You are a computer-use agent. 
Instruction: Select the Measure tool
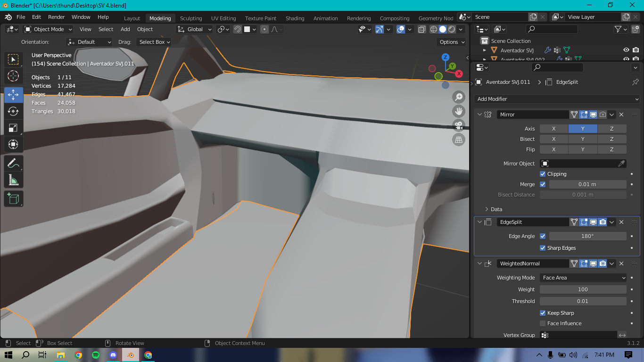coord(13,180)
